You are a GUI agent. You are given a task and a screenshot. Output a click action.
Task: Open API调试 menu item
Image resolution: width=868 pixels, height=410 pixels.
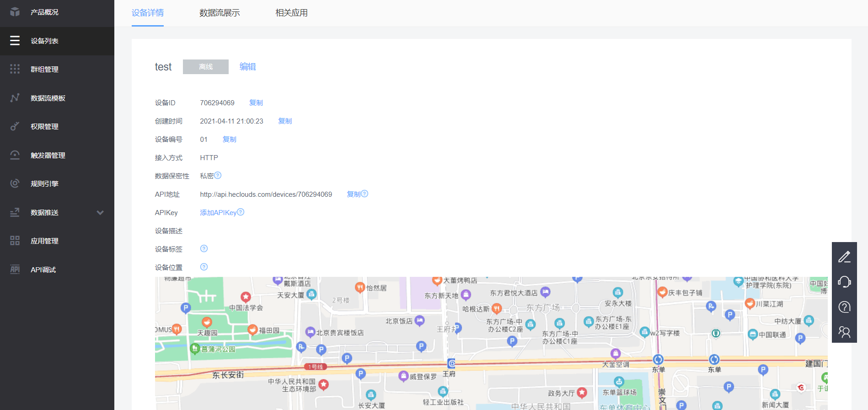point(57,270)
